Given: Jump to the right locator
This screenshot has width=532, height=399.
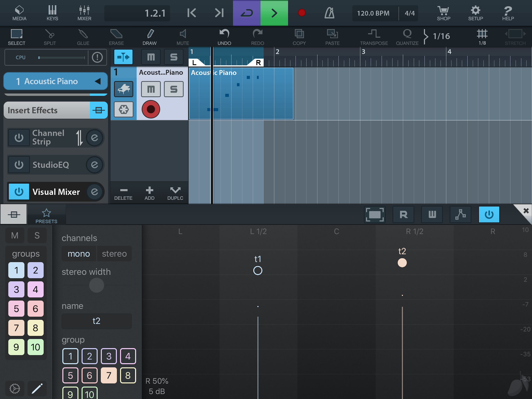Looking at the screenshot, I should coord(219,13).
